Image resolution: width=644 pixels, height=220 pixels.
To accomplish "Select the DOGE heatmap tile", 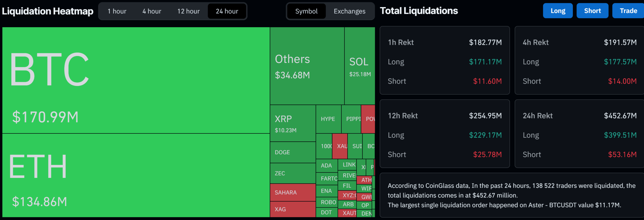I will [293, 152].
